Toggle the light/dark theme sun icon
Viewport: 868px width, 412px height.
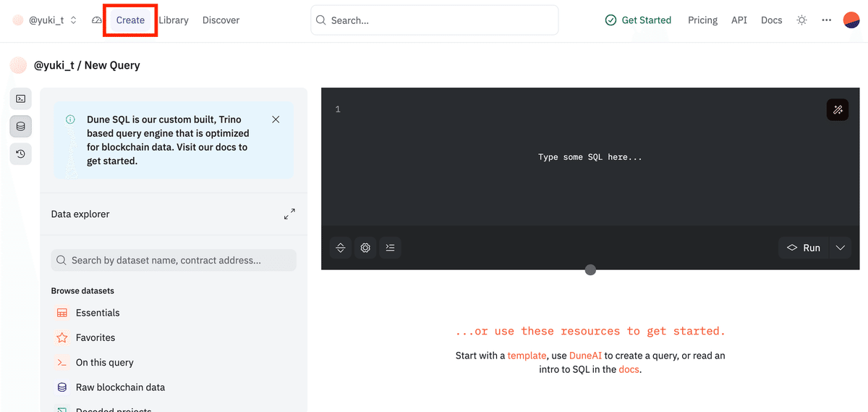[x=801, y=20]
